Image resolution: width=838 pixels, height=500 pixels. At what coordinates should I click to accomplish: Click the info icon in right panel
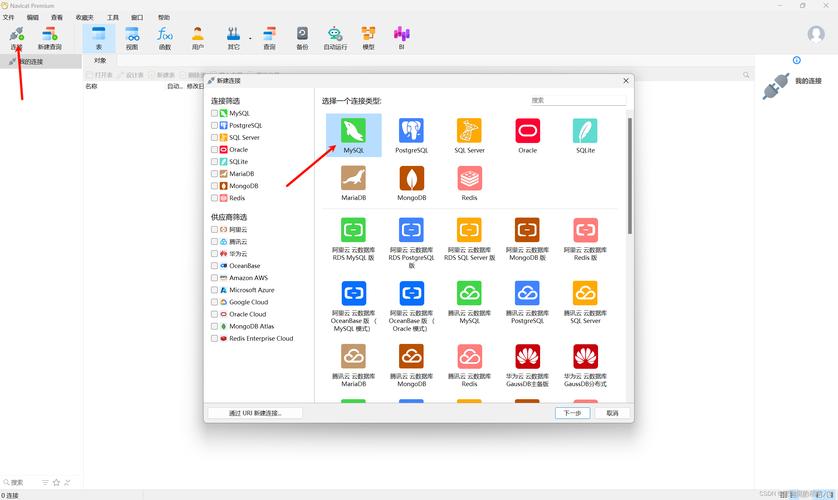pyautogui.click(x=796, y=60)
